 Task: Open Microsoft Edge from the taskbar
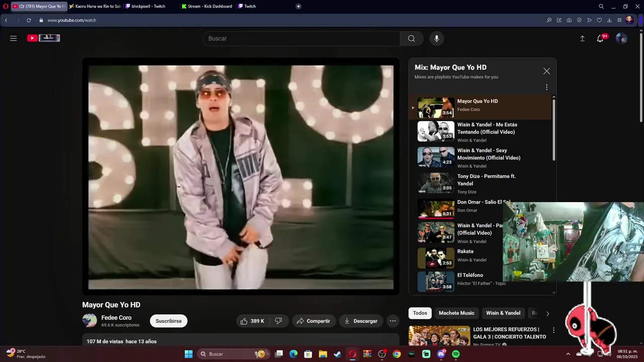click(x=293, y=354)
